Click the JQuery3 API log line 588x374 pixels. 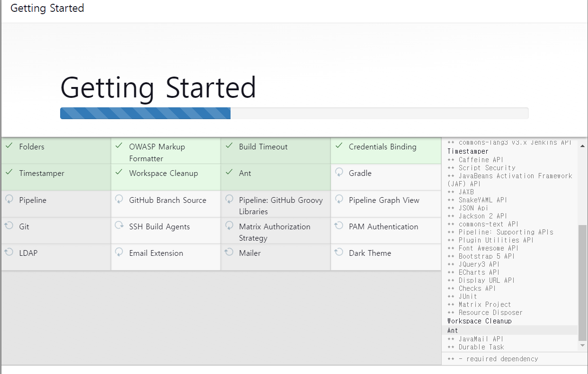(x=473, y=264)
